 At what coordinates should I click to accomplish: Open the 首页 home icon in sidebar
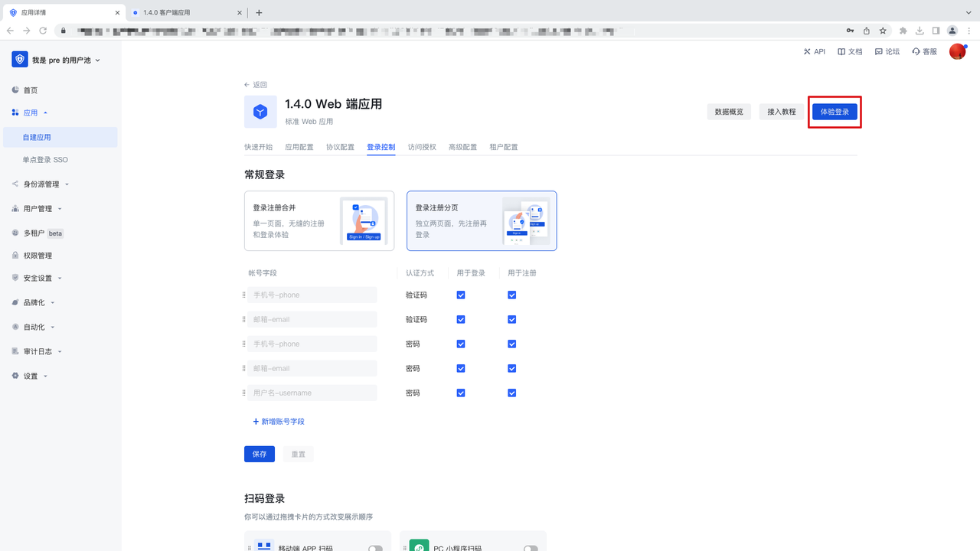pyautogui.click(x=17, y=90)
